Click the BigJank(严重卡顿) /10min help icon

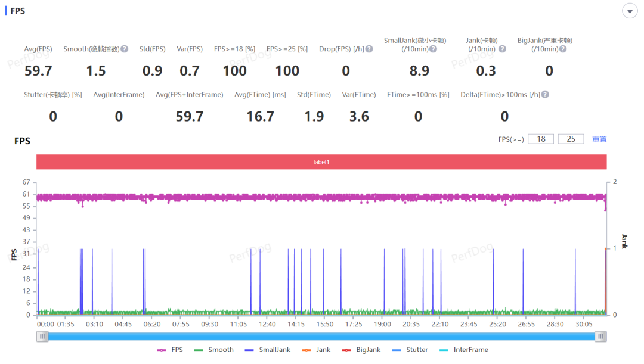tap(562, 49)
